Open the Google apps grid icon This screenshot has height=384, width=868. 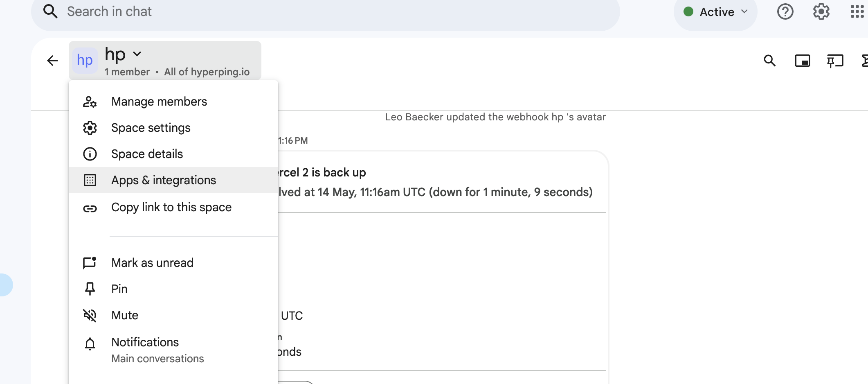click(857, 11)
